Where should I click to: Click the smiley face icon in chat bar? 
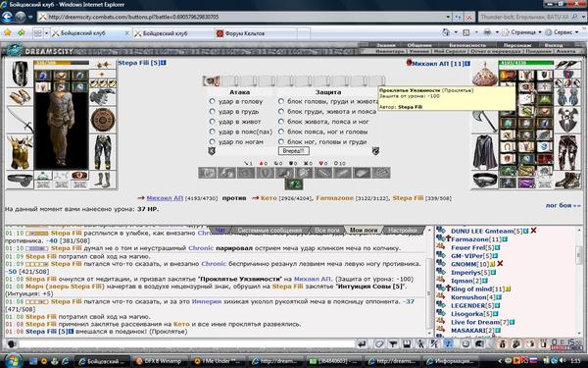point(465,343)
